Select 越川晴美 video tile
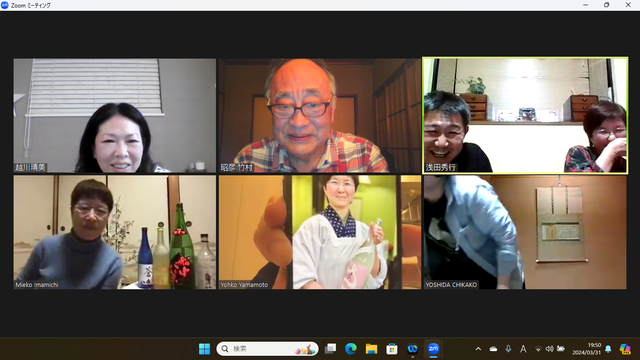The image size is (640, 360). point(115,116)
